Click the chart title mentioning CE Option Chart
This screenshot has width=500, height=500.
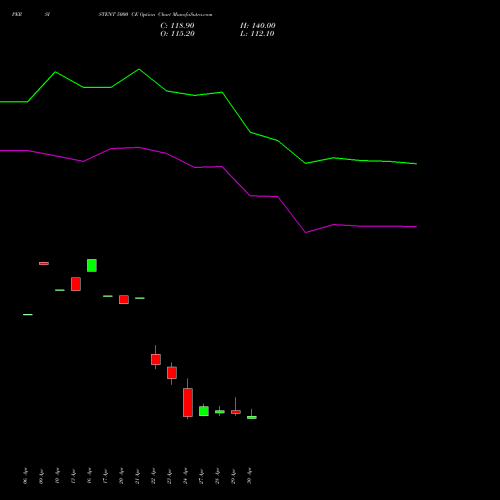(155, 15)
